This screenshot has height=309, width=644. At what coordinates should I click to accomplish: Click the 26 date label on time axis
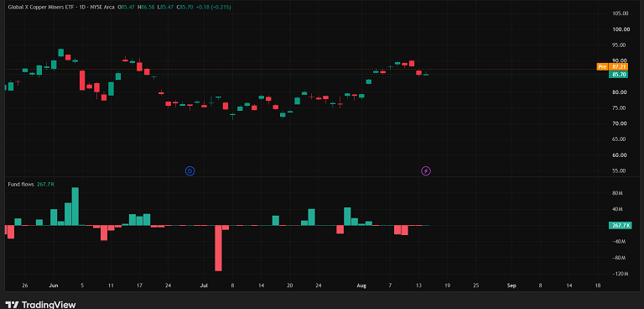24,285
